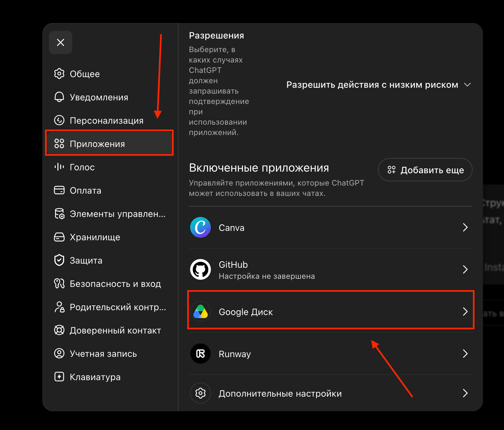Viewport: 504px width, 430px height.
Task: Expand GitHub row chevron
Action: tap(465, 269)
